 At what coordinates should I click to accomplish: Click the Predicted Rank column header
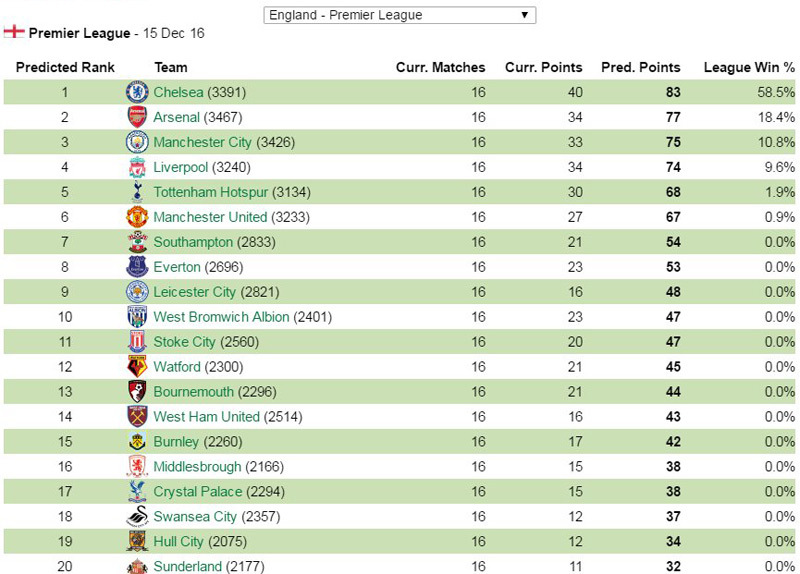pos(66,67)
